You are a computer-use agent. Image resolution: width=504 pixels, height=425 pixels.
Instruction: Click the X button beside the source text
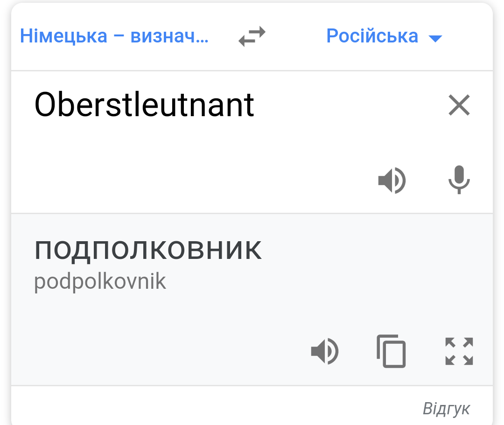click(x=459, y=105)
